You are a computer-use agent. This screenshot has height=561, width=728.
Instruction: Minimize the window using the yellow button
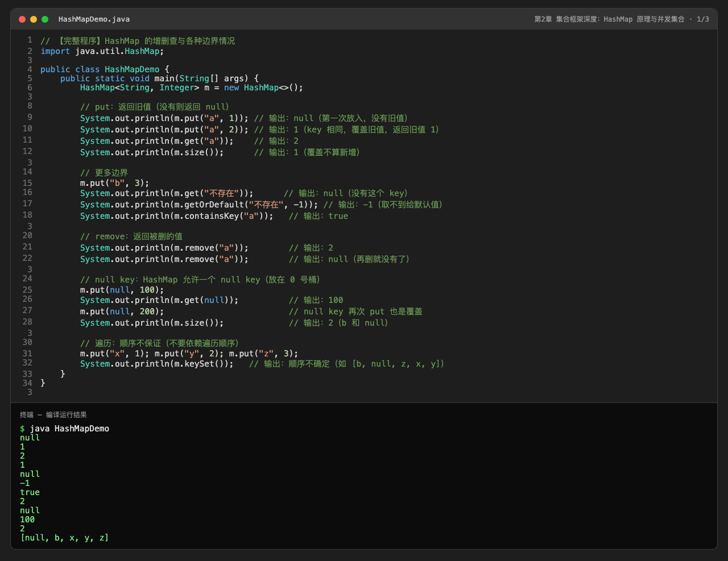(34, 19)
